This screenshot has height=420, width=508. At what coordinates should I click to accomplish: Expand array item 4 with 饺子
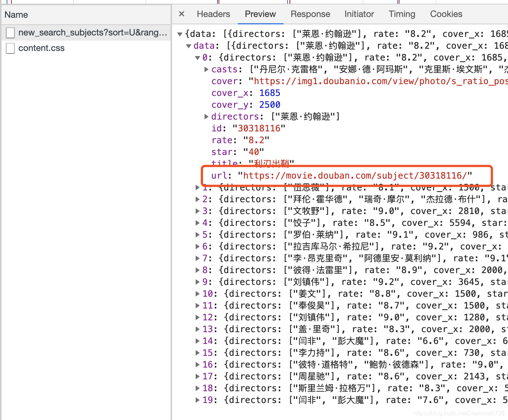point(198,223)
